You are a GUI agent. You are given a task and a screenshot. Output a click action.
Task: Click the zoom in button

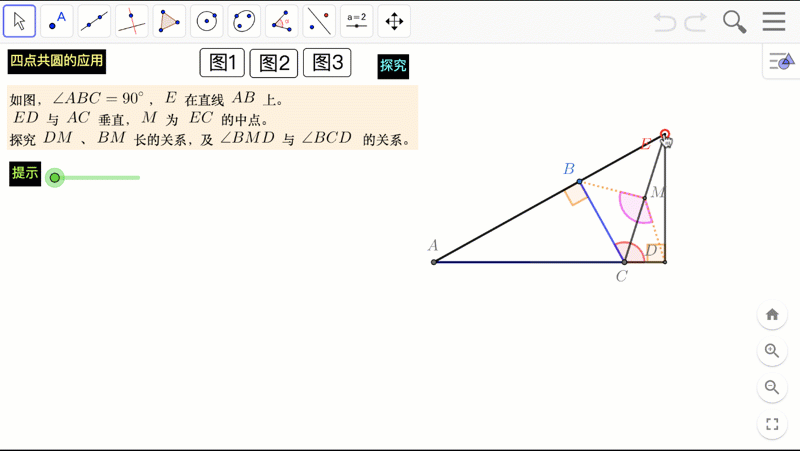point(772,351)
